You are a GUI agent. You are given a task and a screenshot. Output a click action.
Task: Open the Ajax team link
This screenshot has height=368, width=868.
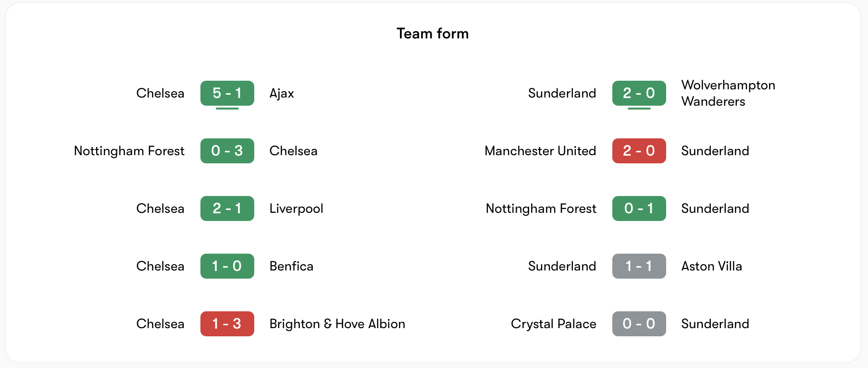pyautogui.click(x=282, y=93)
